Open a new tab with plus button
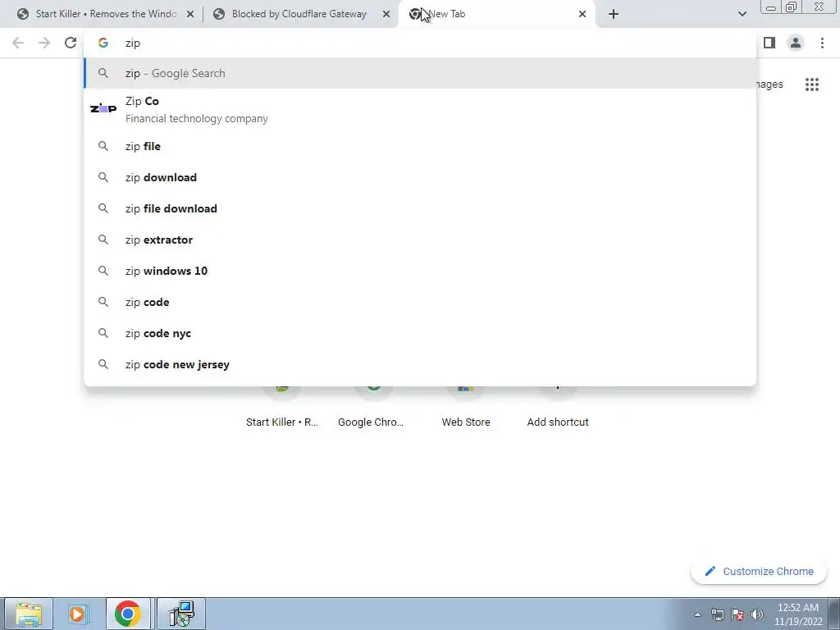Image resolution: width=840 pixels, height=630 pixels. point(614,15)
